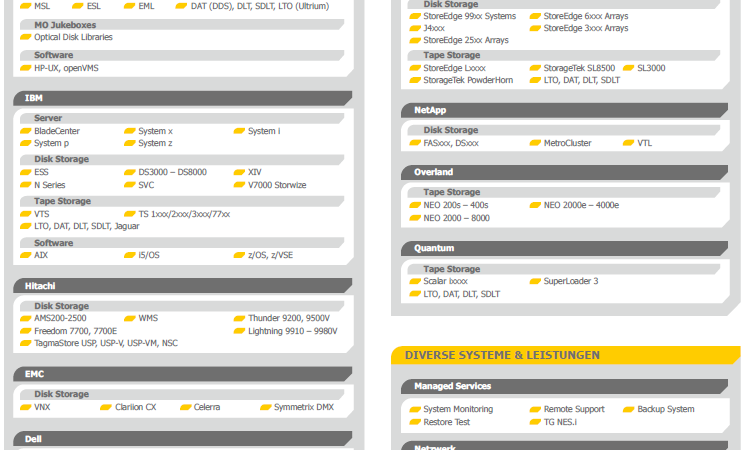Click the StoreEdge 3xxx Arrays entry
The height and width of the screenshot is (450, 745).
(x=586, y=28)
